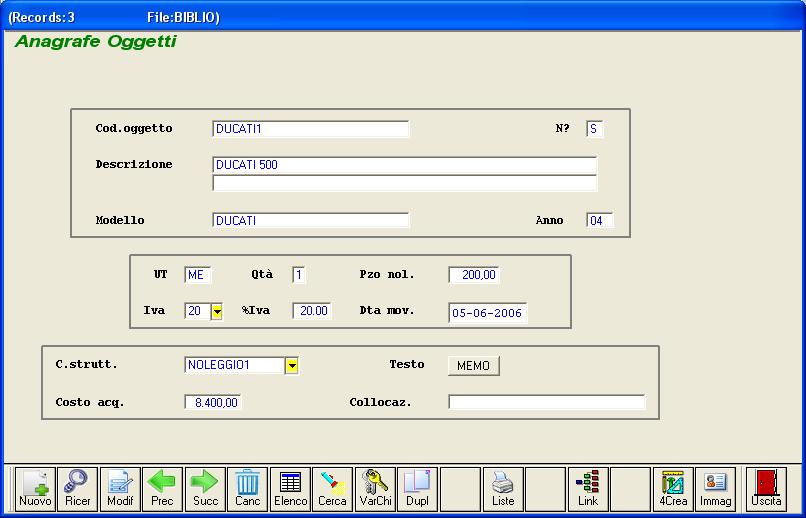
Task: Duplicate record with Dupl icon
Action: click(x=417, y=489)
